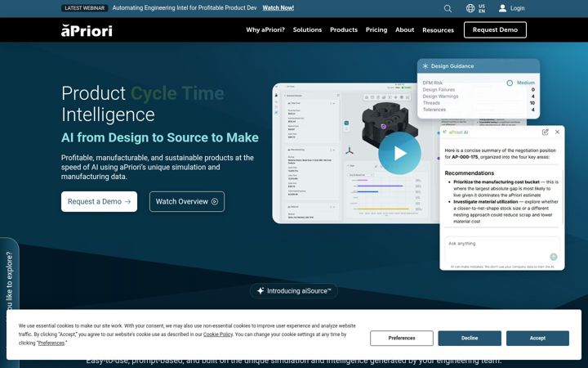
Task: Click the AI from Design to Source to Make heading
Action: pos(160,137)
